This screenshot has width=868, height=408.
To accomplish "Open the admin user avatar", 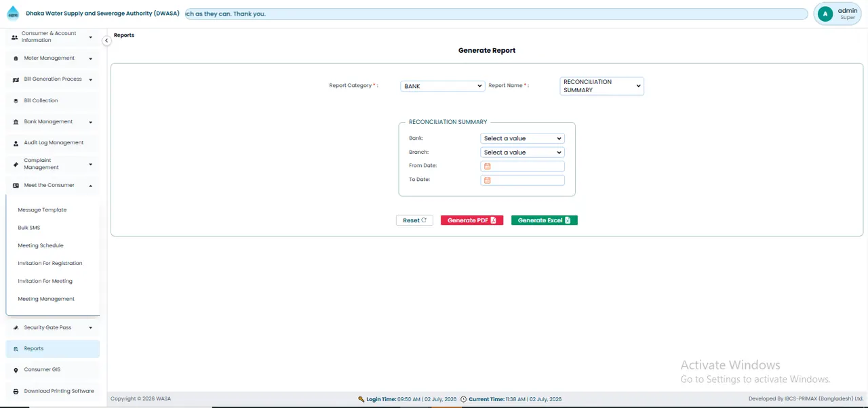I will pos(825,14).
